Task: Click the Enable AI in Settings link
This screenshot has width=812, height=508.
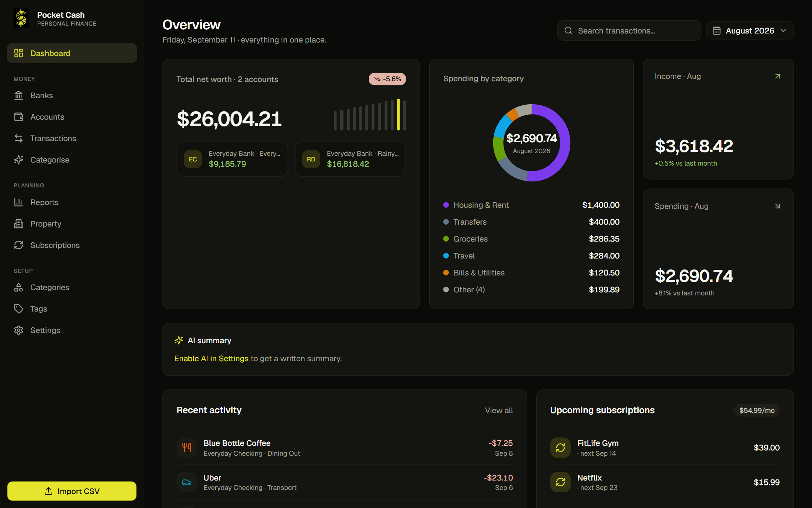Action: 211,359
